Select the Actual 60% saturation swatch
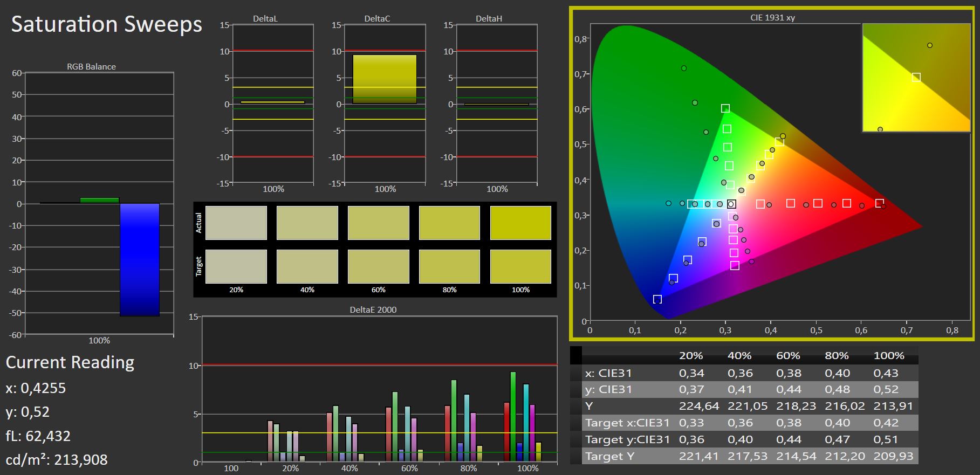Viewport: 980px width, 475px height. coord(379,223)
